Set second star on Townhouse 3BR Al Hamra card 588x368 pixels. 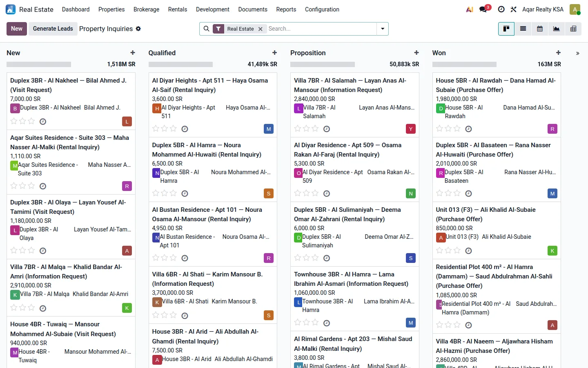click(306, 323)
